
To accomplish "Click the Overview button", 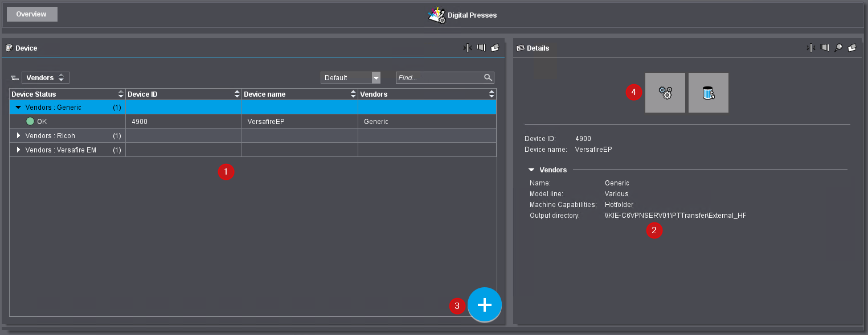I will pos(32,14).
